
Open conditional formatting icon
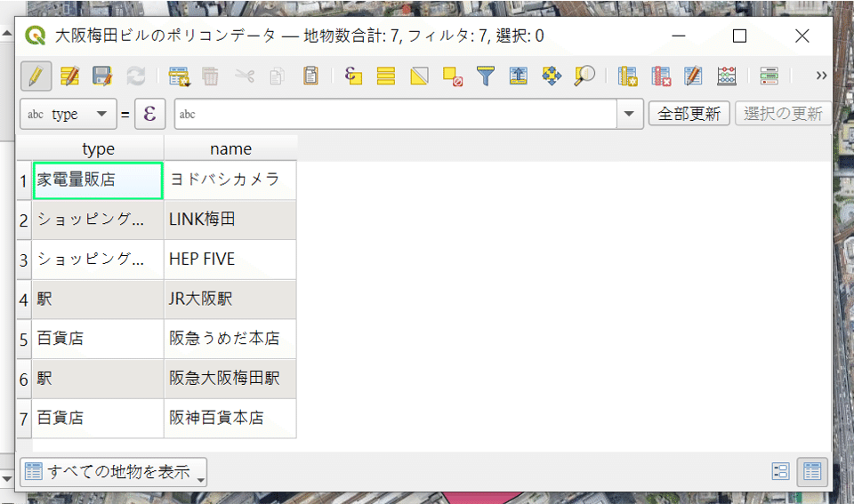tap(769, 76)
